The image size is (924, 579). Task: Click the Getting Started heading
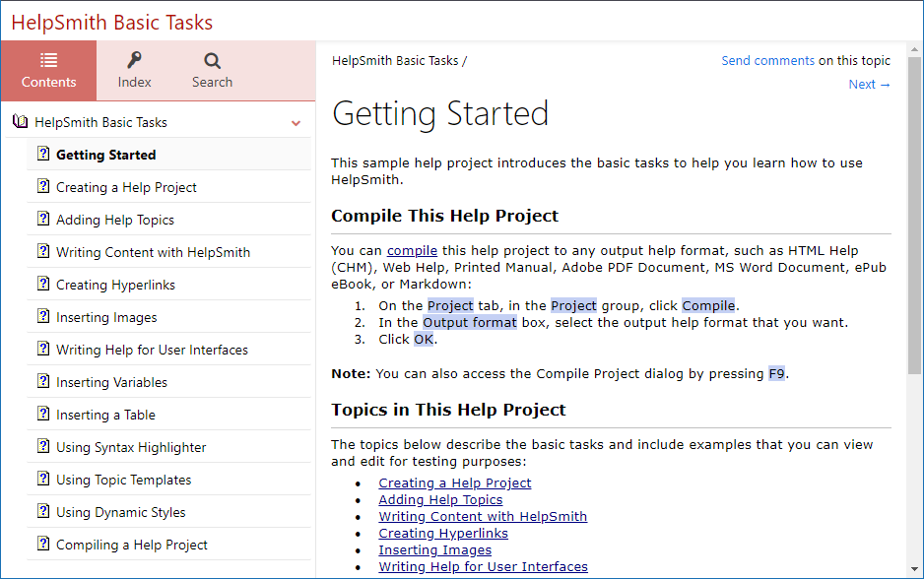point(440,113)
